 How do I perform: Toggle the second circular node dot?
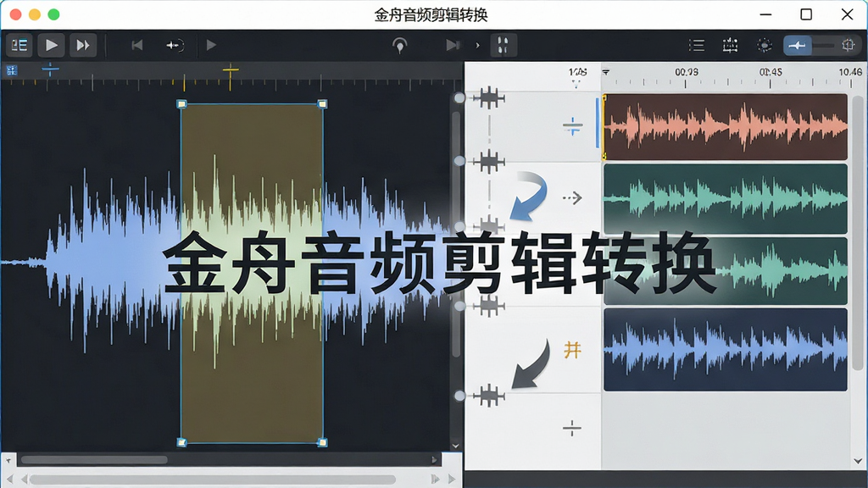[x=459, y=160]
